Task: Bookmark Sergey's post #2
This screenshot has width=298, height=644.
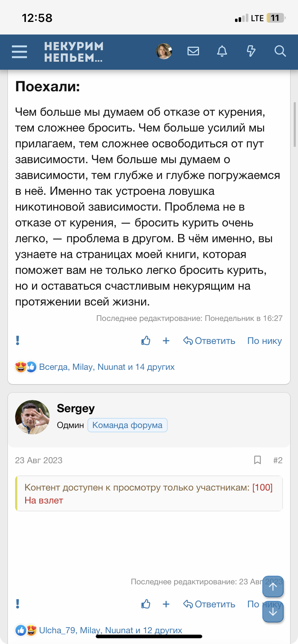Action: pos(257,460)
